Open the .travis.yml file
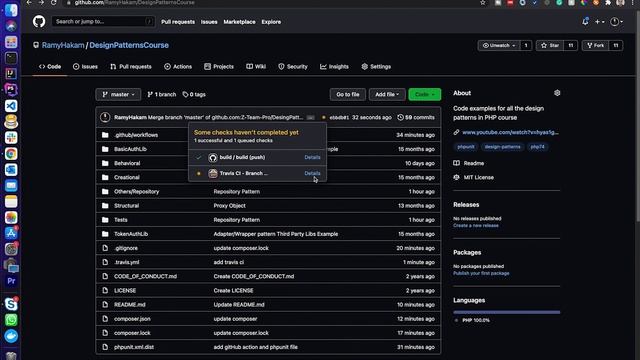This screenshot has width=640, height=360. click(127, 262)
